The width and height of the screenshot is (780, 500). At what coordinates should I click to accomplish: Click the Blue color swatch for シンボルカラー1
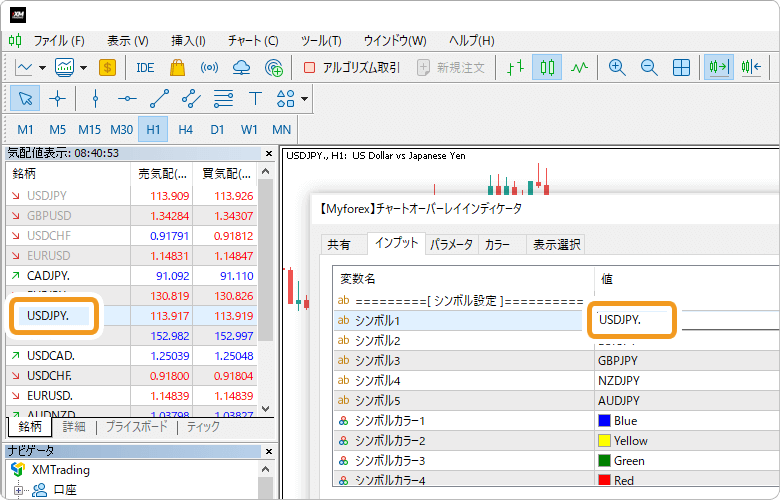pos(604,421)
